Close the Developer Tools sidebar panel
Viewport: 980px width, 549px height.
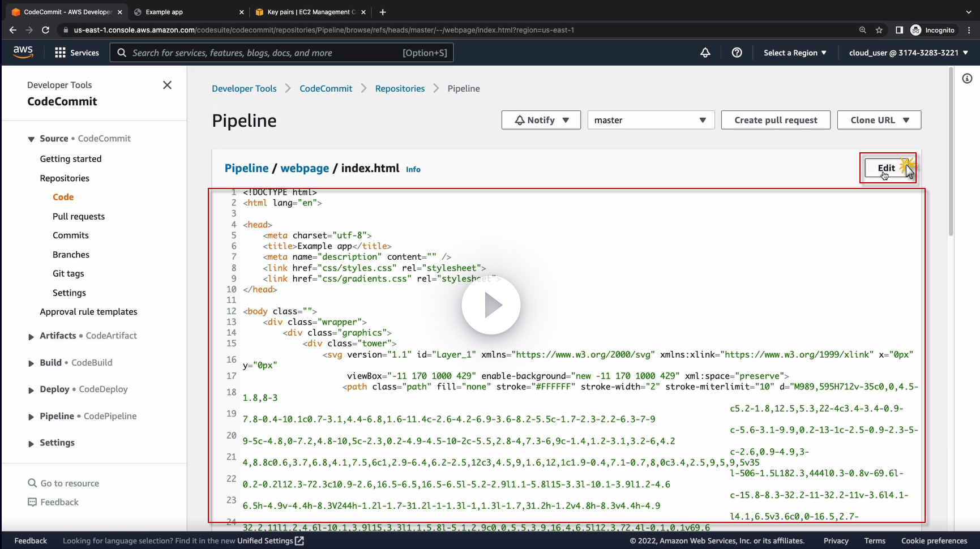167,85
